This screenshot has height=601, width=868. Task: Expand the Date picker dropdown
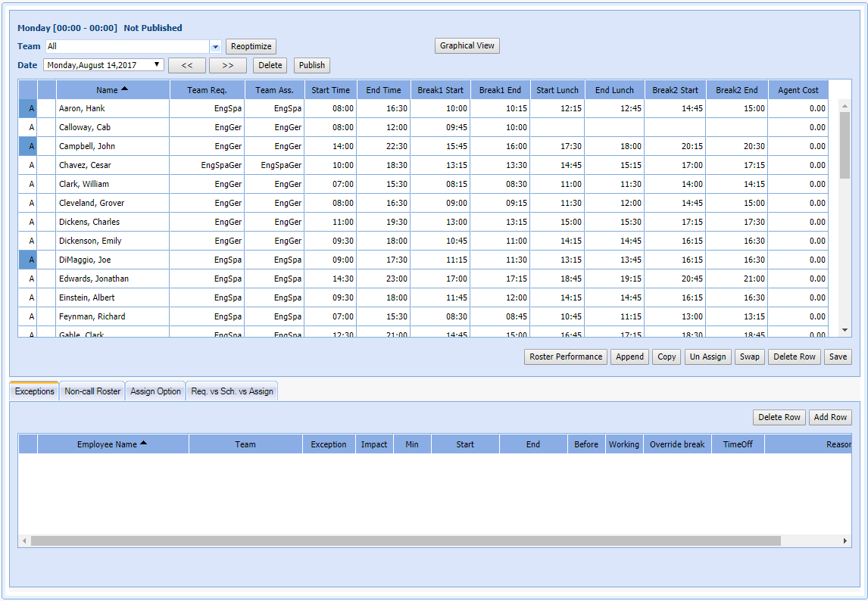pos(158,65)
